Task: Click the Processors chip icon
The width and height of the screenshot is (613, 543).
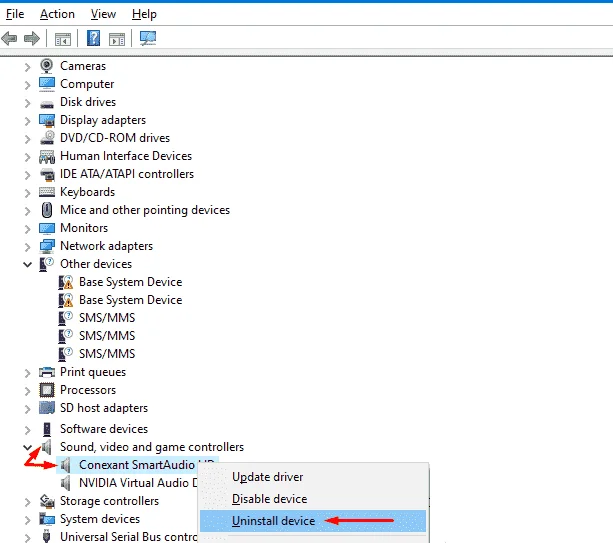Action: [x=47, y=390]
